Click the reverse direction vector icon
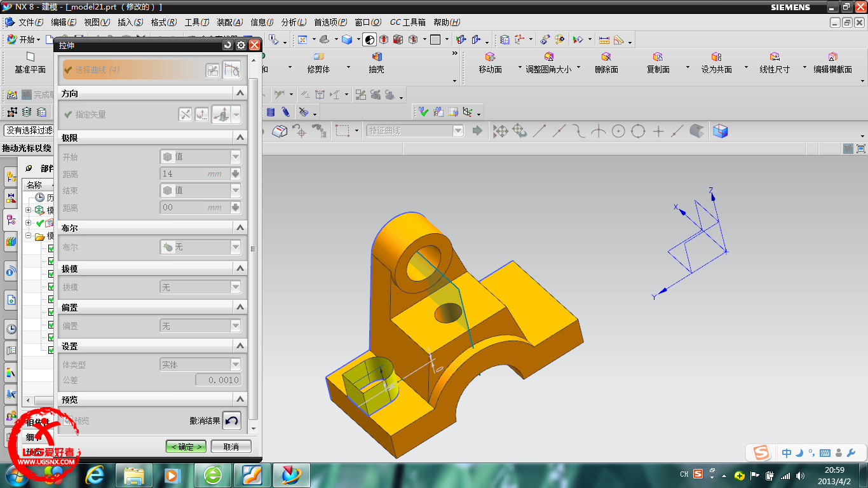 point(185,115)
